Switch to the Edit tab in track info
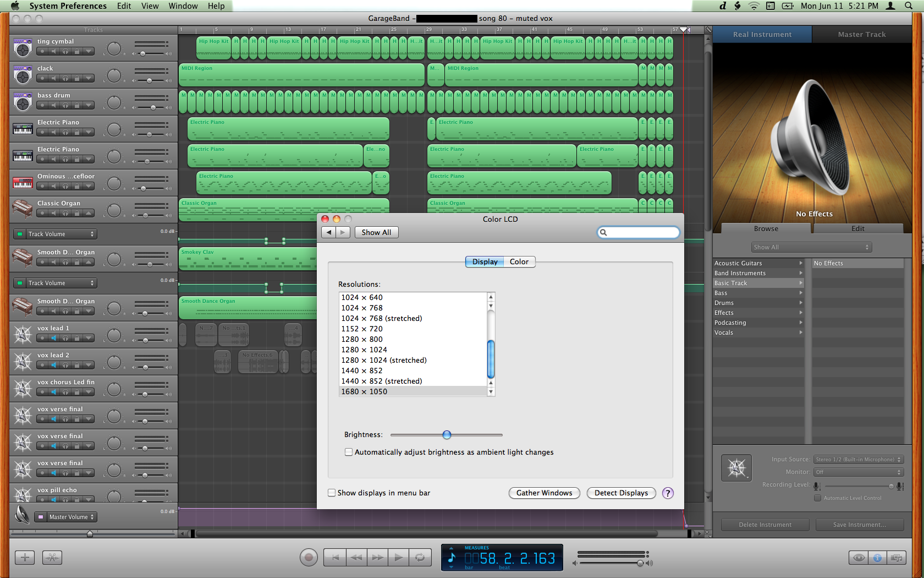The height and width of the screenshot is (578, 924). click(x=858, y=228)
